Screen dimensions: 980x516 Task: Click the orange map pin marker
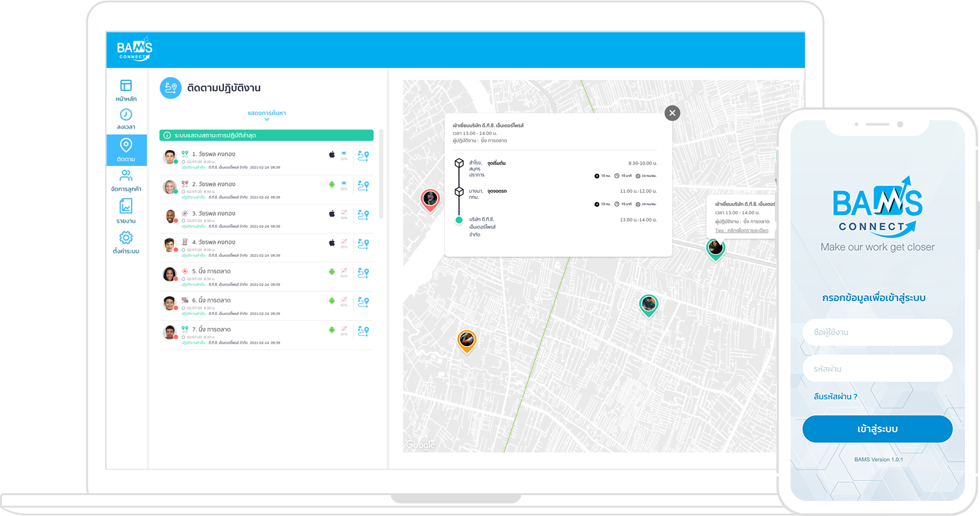pos(466,340)
